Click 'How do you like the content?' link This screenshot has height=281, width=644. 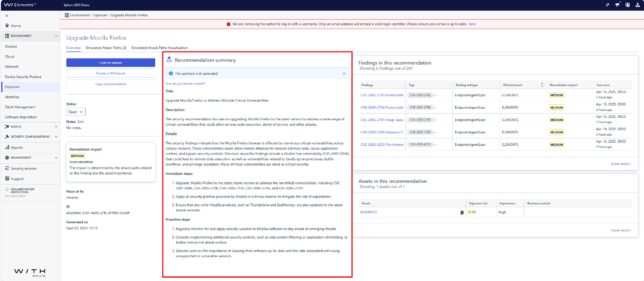(x=185, y=83)
